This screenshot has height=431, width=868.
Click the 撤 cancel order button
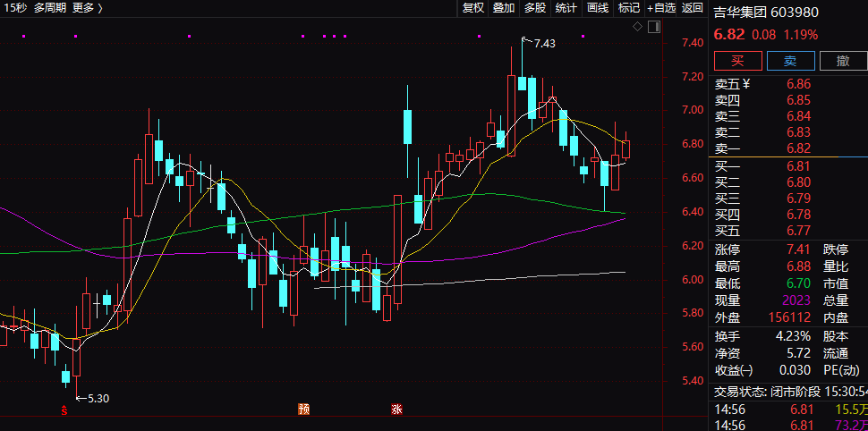pyautogui.click(x=843, y=61)
